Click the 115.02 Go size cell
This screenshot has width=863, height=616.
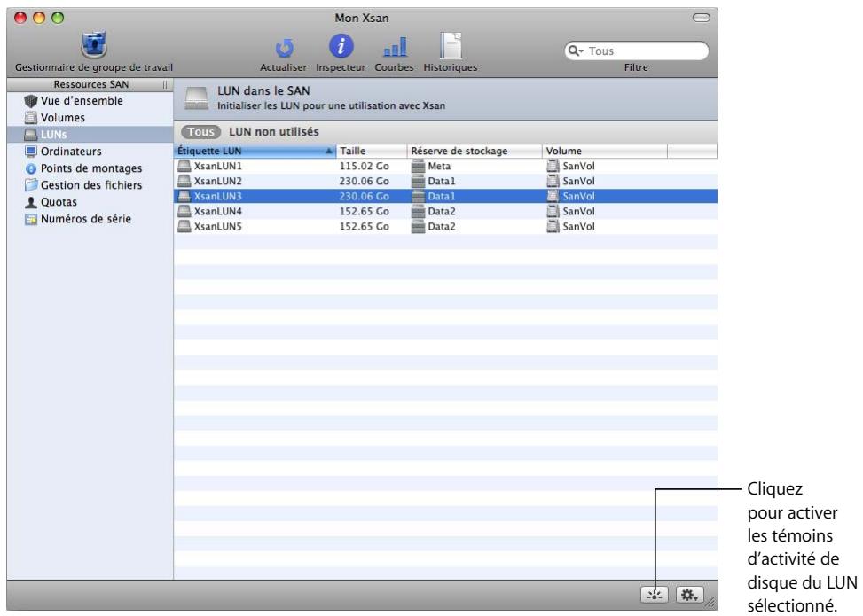364,166
